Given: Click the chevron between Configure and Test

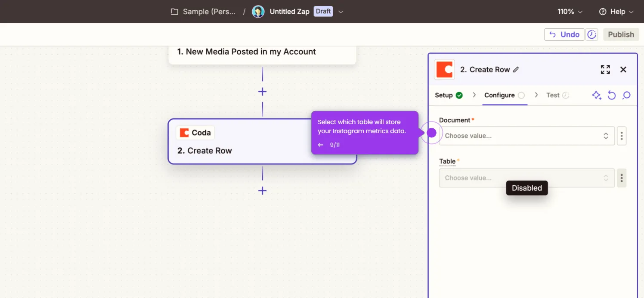Looking at the screenshot, I should tap(536, 95).
